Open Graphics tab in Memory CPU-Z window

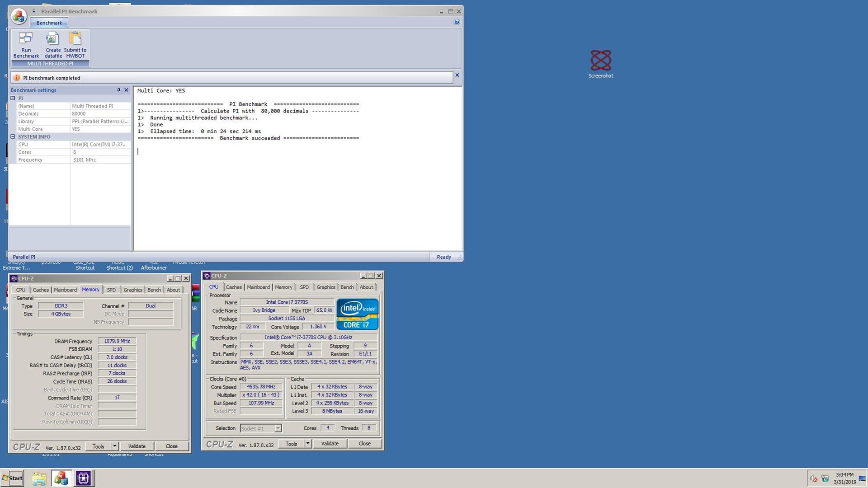tap(133, 290)
